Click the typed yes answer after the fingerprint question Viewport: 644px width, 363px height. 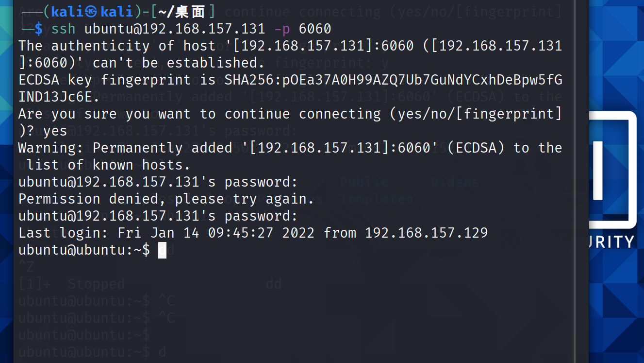tap(55, 131)
